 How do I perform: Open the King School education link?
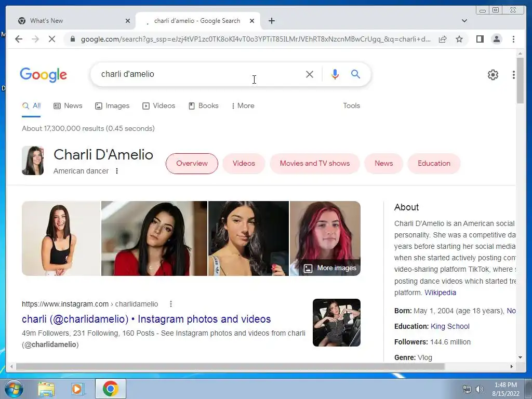coord(450,326)
